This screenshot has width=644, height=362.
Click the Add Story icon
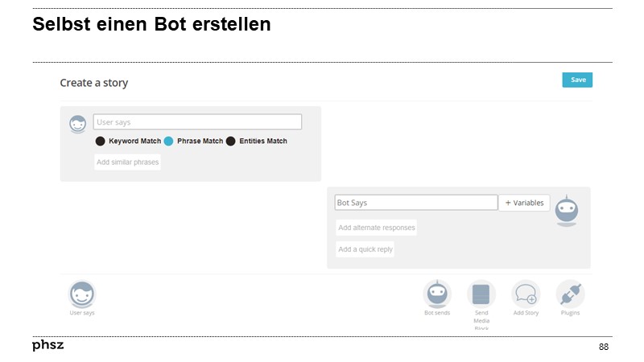click(x=526, y=294)
